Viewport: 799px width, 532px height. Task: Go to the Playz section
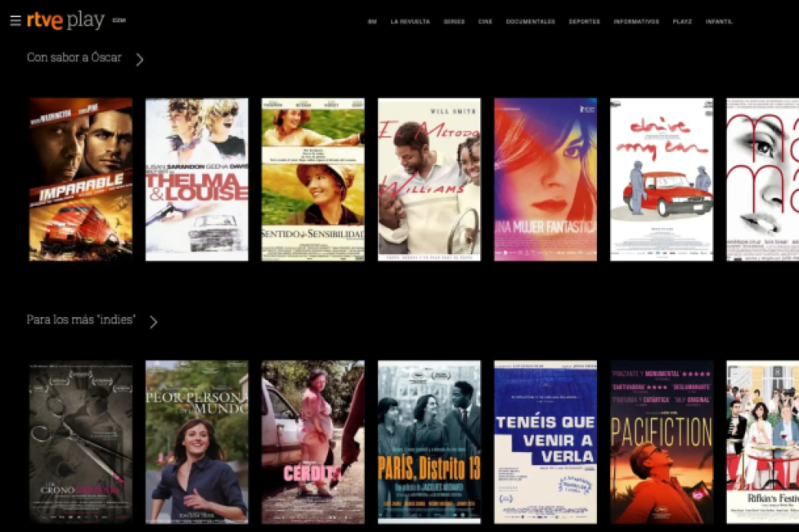(x=682, y=22)
